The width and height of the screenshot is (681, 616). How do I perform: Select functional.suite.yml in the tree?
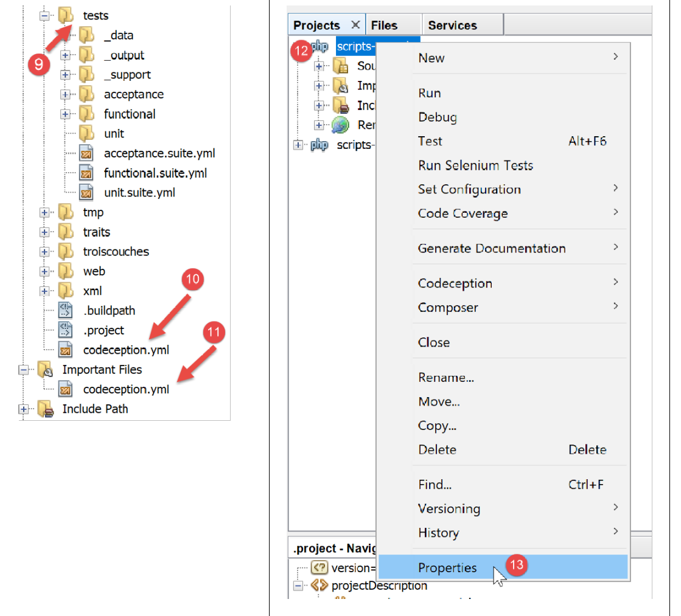click(155, 173)
